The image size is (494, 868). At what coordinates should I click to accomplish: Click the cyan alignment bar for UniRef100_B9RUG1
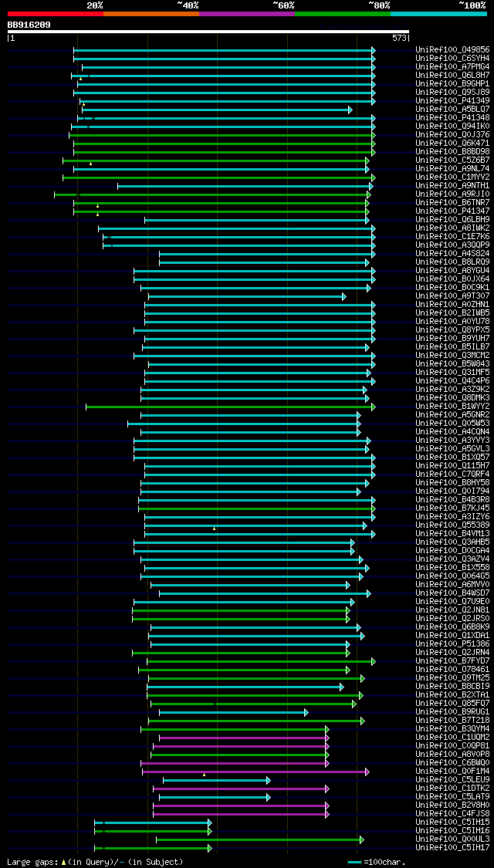234,712
